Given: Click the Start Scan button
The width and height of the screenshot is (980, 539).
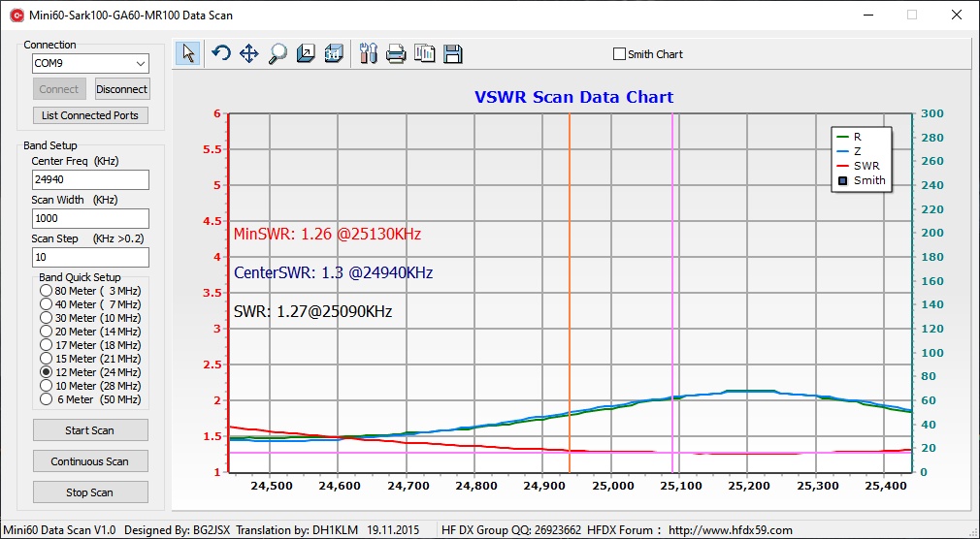Looking at the screenshot, I should tap(90, 430).
